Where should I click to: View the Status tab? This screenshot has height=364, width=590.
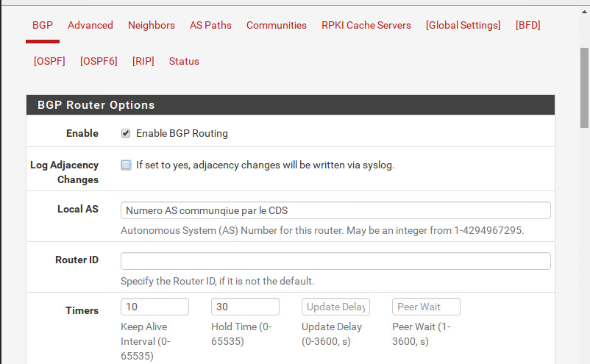pos(184,61)
